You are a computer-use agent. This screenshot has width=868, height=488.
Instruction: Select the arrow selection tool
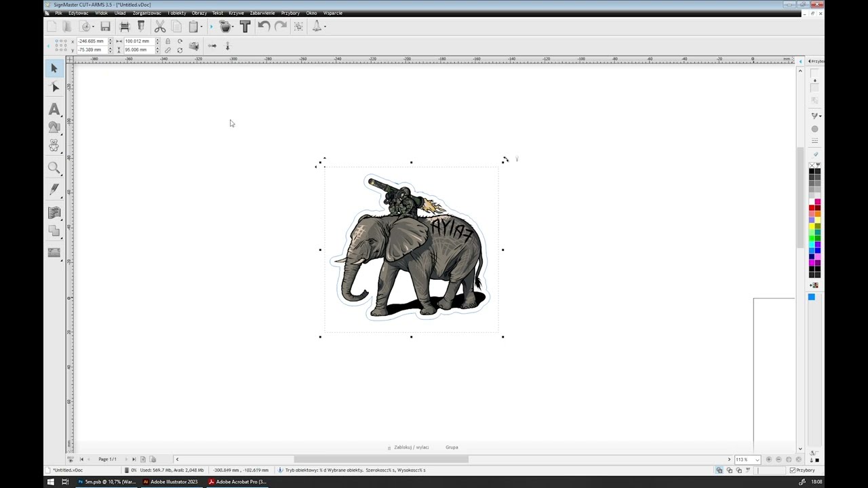tap(54, 68)
